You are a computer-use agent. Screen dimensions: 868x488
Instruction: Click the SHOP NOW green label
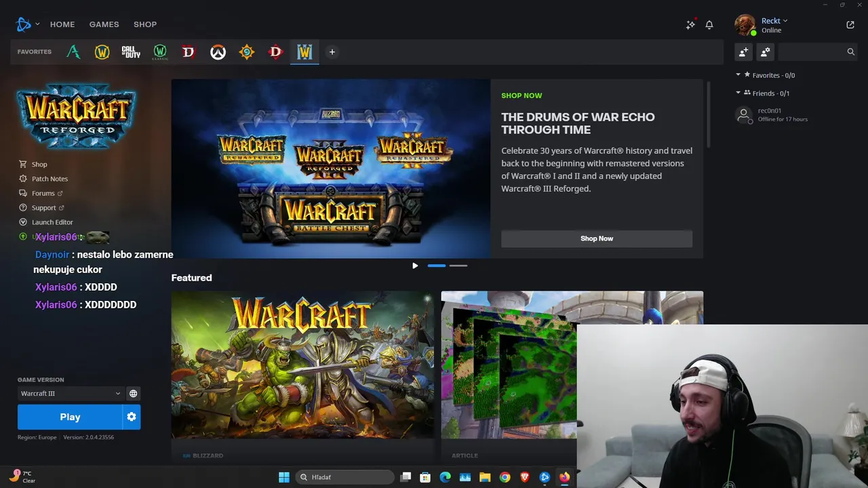521,96
